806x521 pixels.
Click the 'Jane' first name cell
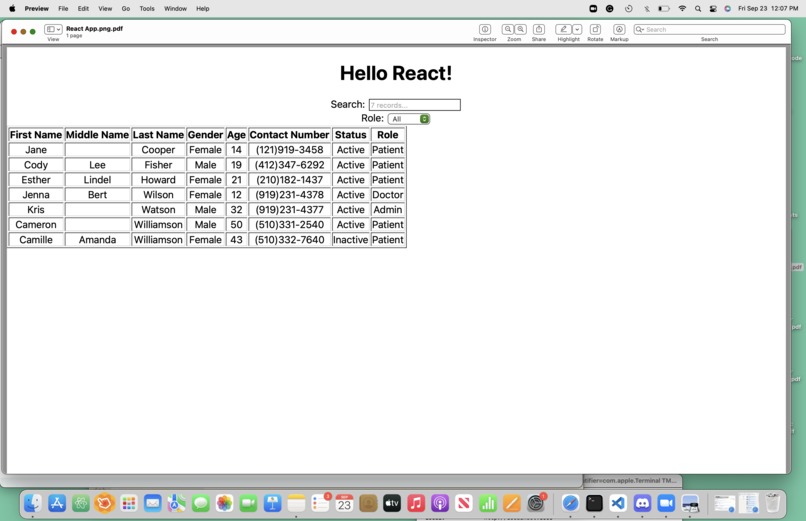(x=36, y=150)
